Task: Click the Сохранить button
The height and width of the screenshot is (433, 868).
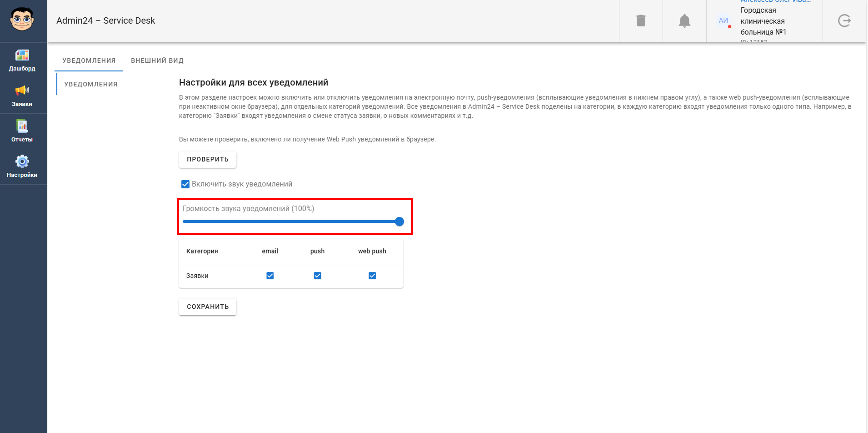Action: (x=208, y=307)
